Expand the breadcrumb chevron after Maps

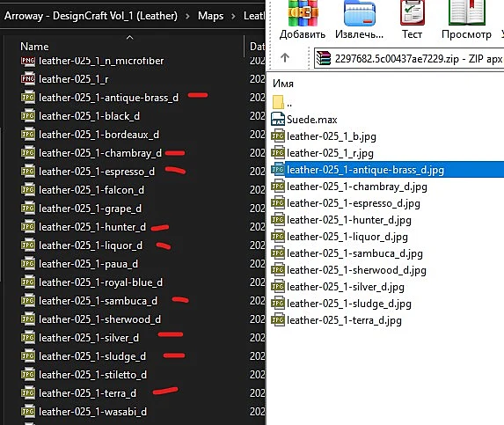233,16
